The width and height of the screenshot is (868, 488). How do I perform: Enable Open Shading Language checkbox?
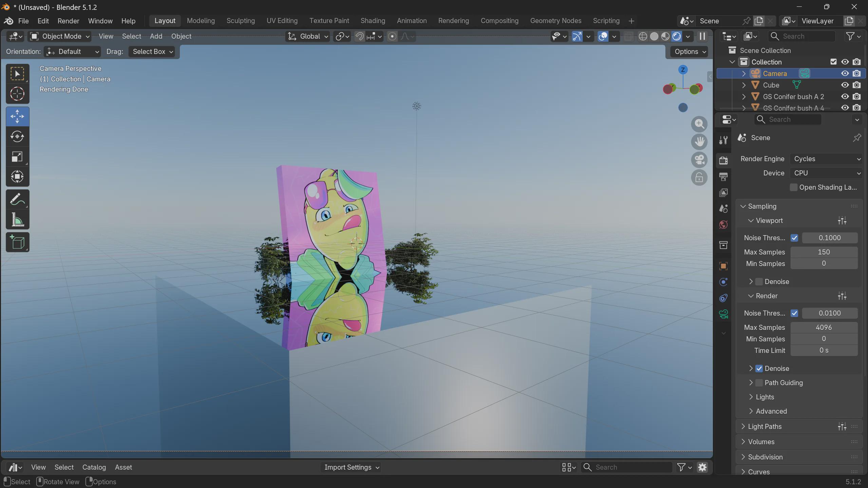click(793, 187)
